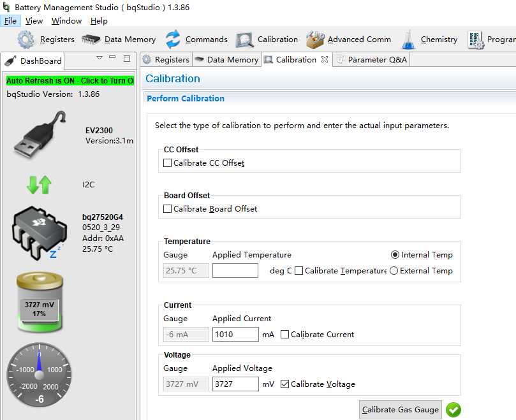This screenshot has width=516, height=420.
Task: Open DashBoard view menu dropdown arrow
Action: click(x=100, y=57)
